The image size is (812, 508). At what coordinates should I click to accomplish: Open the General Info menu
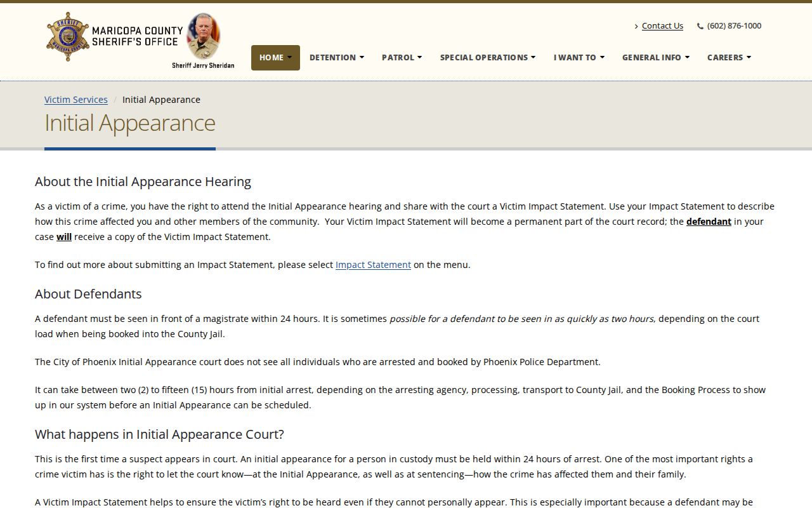tap(655, 57)
